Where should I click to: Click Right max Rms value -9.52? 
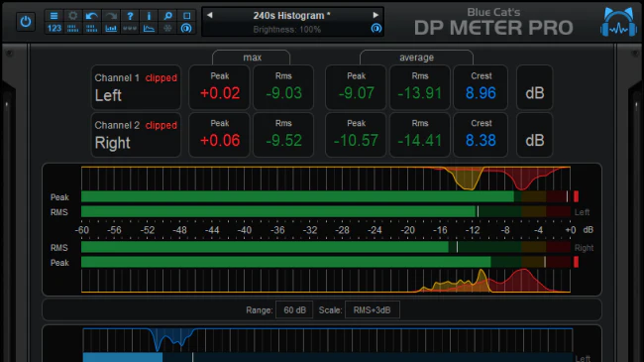(x=283, y=140)
